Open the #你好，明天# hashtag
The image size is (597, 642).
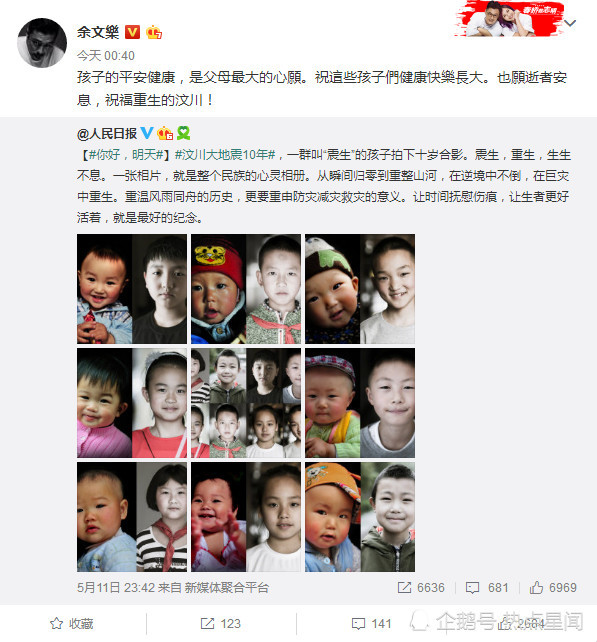point(127,155)
